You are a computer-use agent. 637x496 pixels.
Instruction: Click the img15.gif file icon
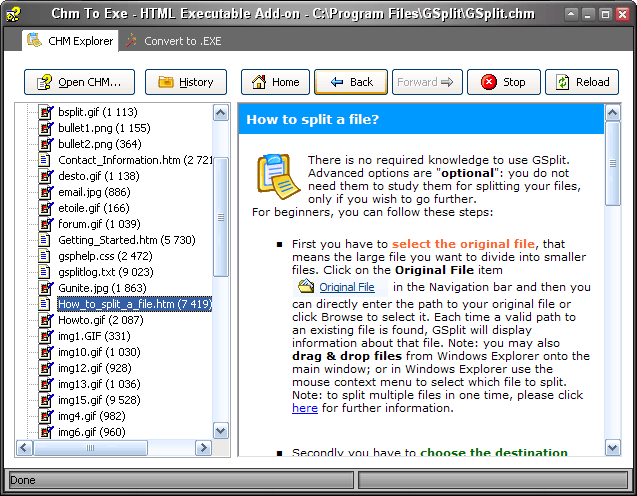(x=46, y=400)
